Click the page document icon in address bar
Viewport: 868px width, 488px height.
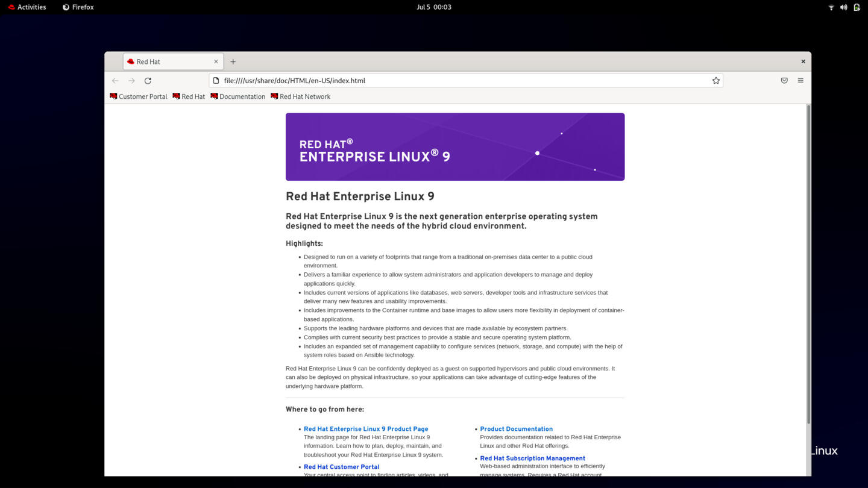216,81
